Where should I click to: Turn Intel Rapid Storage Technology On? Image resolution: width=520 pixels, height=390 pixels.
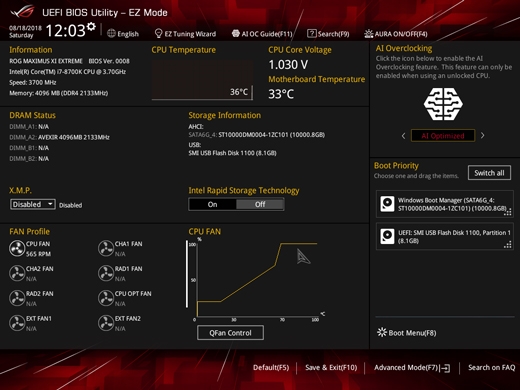tap(212, 204)
